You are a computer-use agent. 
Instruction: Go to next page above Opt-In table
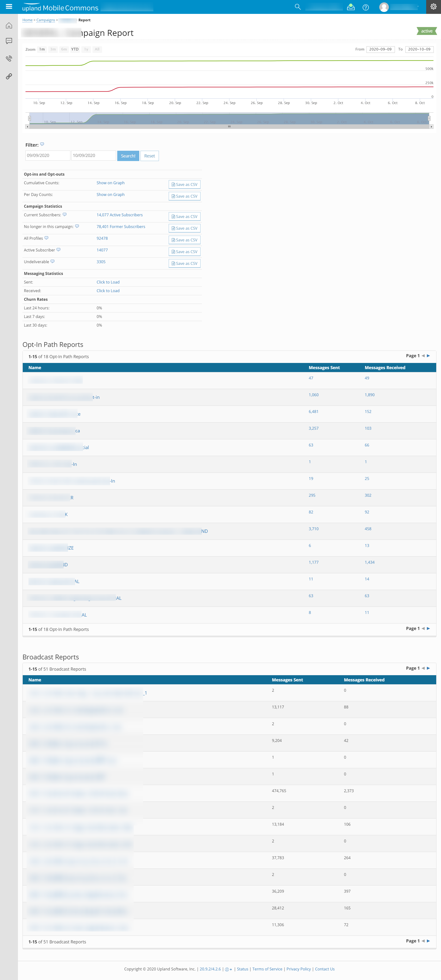(x=428, y=356)
